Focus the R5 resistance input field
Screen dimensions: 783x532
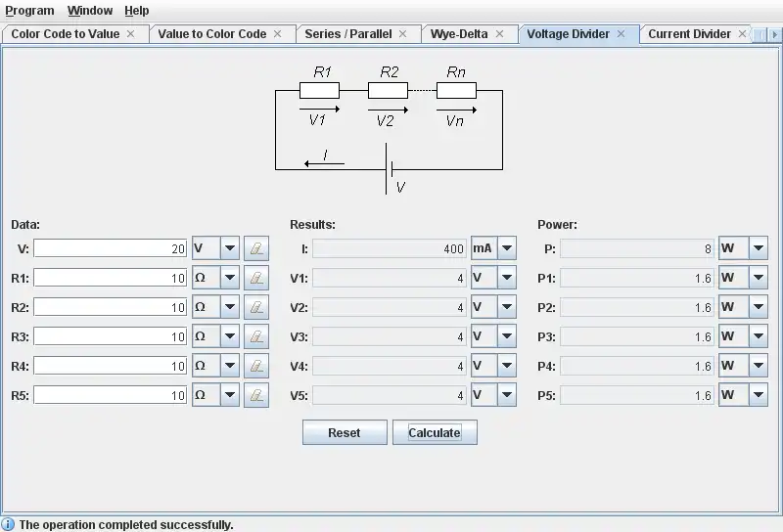(111, 395)
